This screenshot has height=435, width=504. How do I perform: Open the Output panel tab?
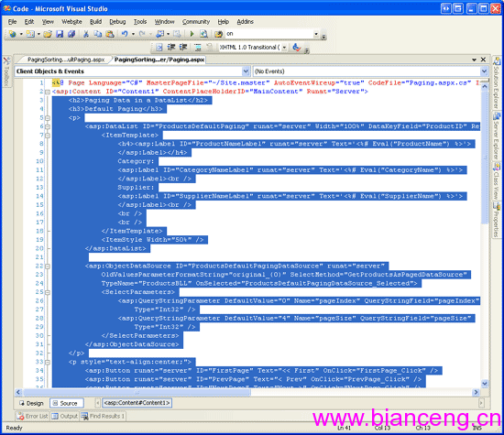point(65,416)
